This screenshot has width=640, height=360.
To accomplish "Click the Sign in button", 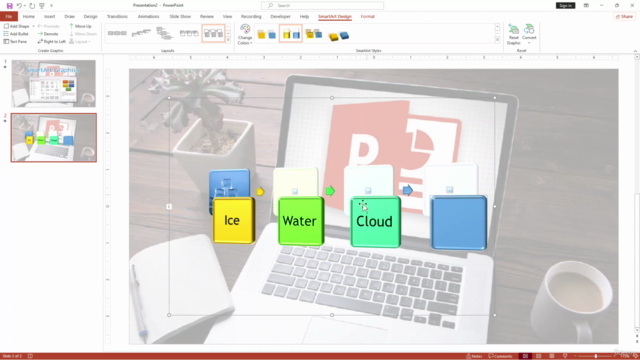I will click(565, 6).
